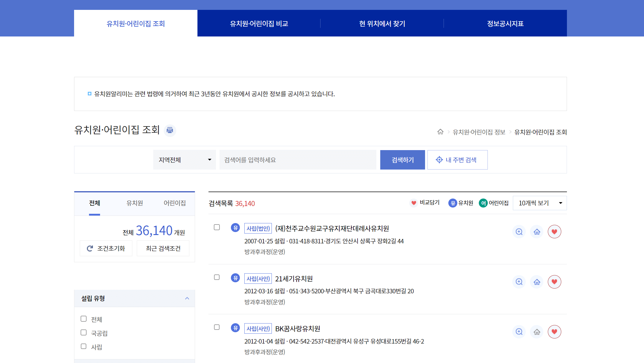644x363 pixels.
Task: Click the home icon on BK꿈사랑유치원 row
Action: (537, 332)
